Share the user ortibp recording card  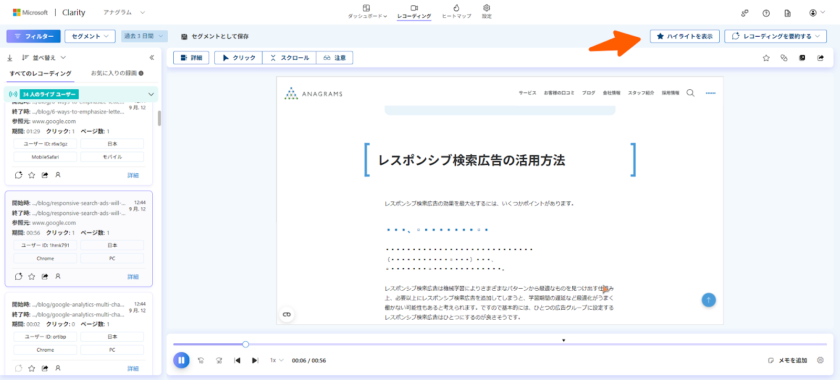point(45,368)
